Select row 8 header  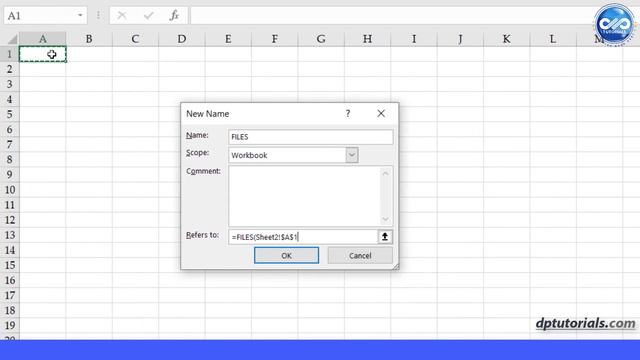(x=9, y=160)
